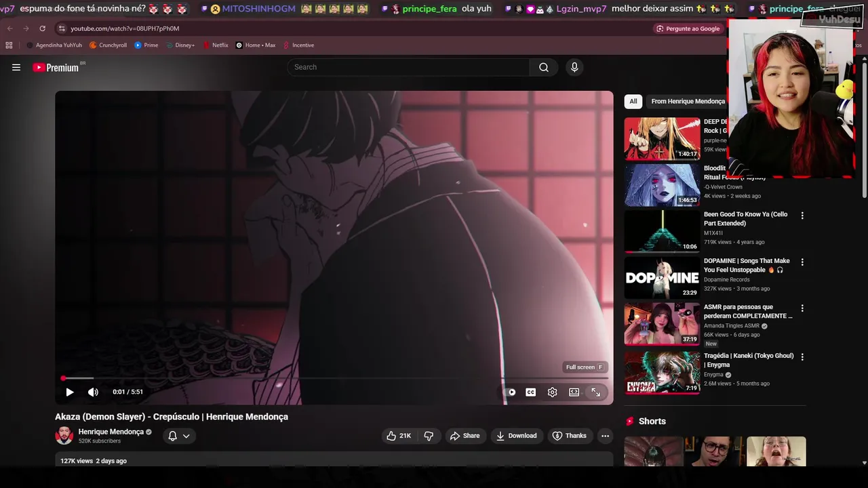Toggle closed captions CC
Viewport: 868px width, 488px height.
531,392
